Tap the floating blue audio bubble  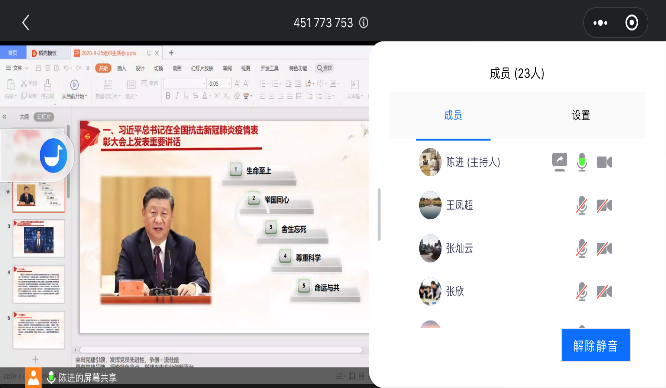click(x=54, y=155)
